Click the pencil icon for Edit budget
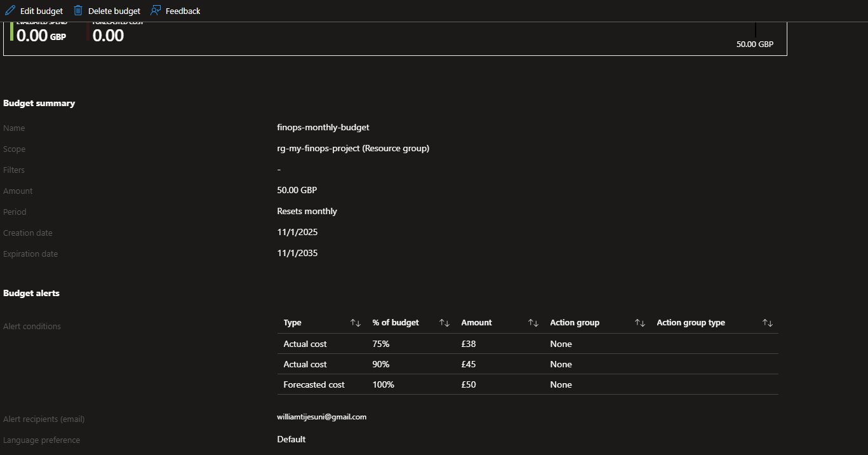 [x=10, y=11]
